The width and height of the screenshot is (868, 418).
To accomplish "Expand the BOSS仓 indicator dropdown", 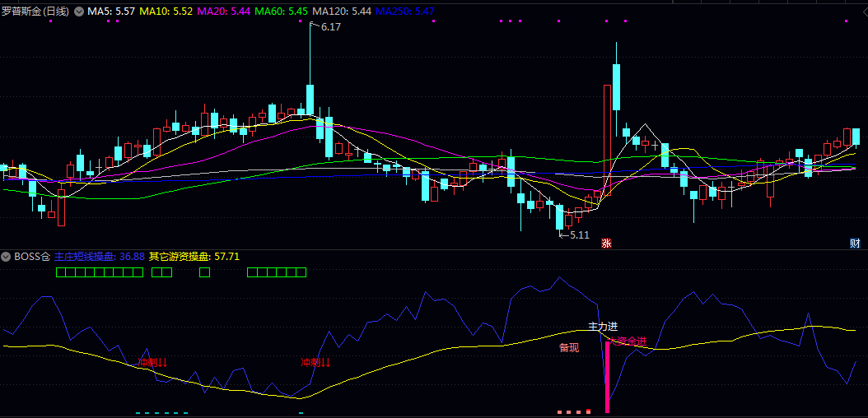I will 6,257.
